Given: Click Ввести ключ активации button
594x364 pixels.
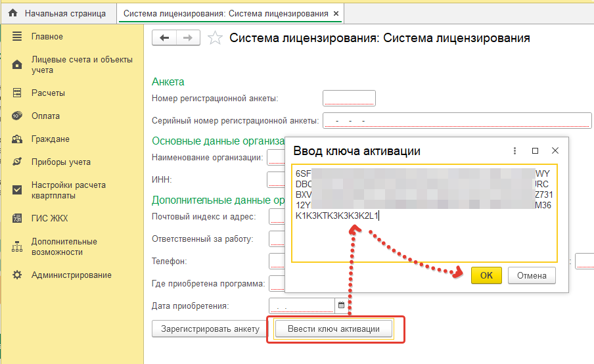Looking at the screenshot, I should coord(334,329).
